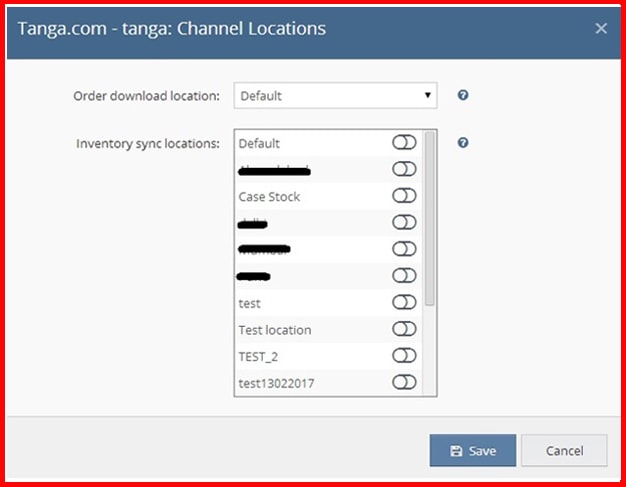Enable sync toggle for Default location

[404, 143]
